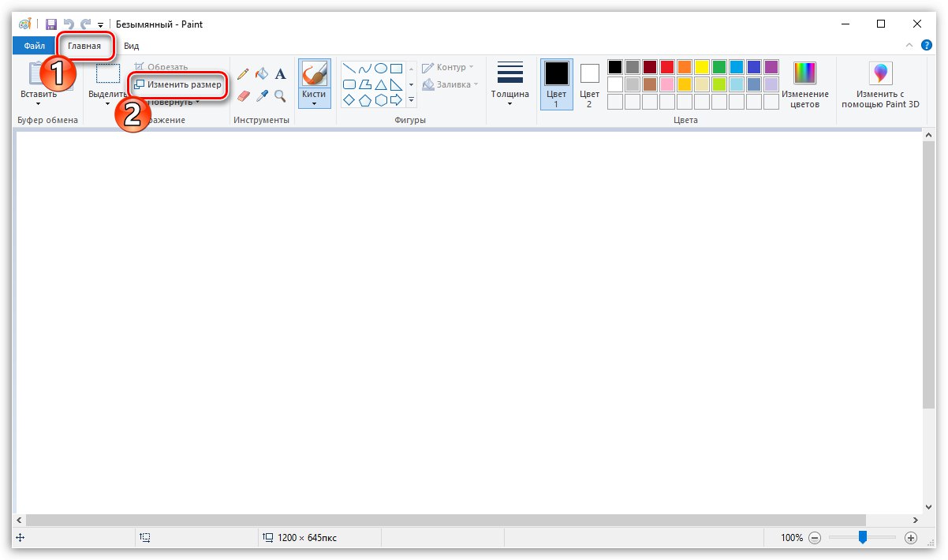
Task: Pick the hexagon shape
Action: (381, 100)
